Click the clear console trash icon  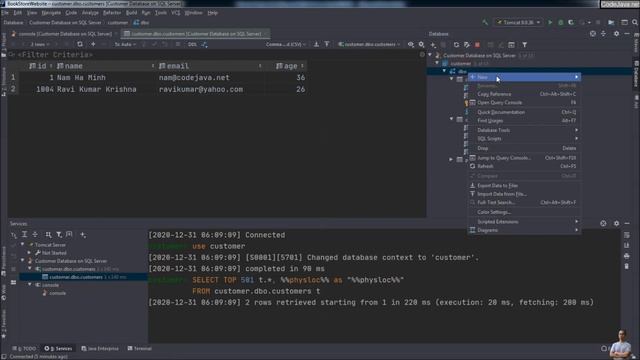[x=627, y=266]
